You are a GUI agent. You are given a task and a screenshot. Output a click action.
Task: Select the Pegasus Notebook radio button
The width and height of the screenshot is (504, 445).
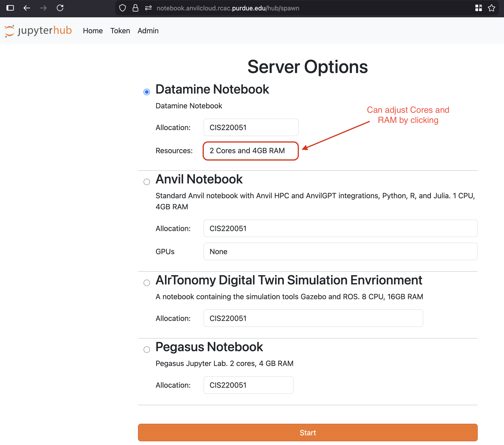tap(147, 349)
